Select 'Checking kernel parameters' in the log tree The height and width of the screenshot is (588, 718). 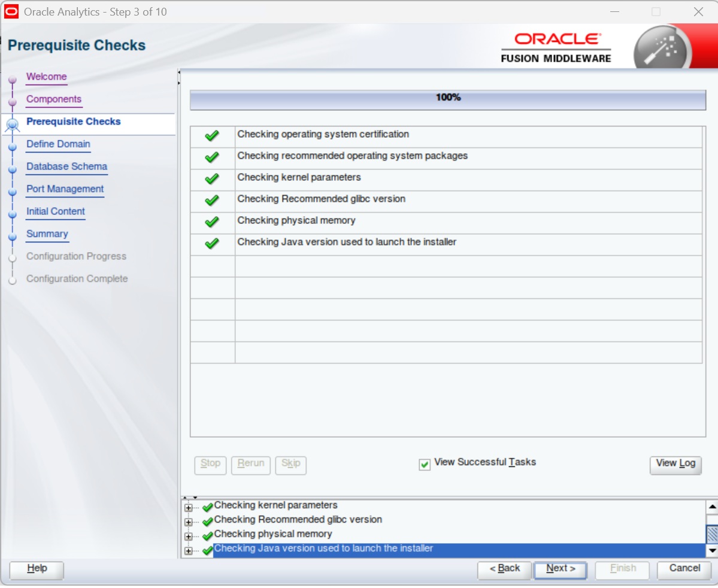(275, 505)
